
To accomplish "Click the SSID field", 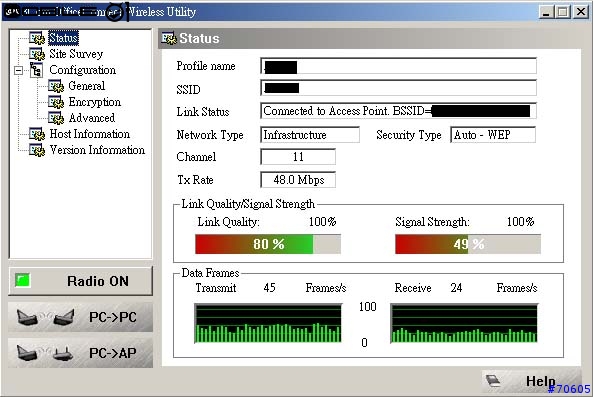I will click(x=398, y=88).
